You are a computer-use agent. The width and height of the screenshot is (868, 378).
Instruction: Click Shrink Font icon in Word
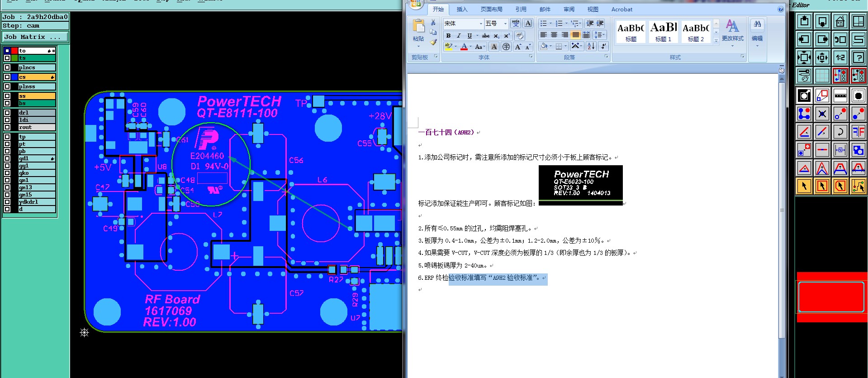(528, 47)
